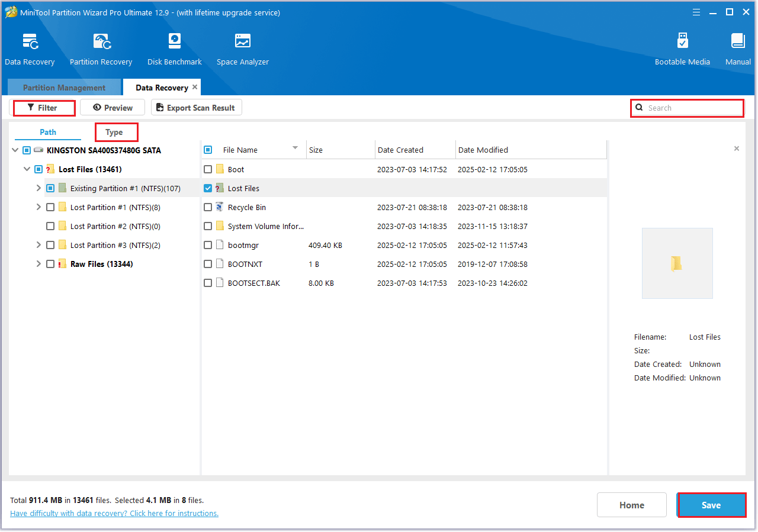
Task: Click the KINGSTON disk drive icon
Action: coord(39,150)
